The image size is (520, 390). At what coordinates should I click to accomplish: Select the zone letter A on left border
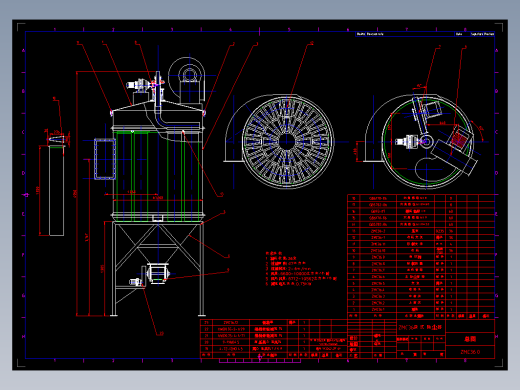pos(23,51)
